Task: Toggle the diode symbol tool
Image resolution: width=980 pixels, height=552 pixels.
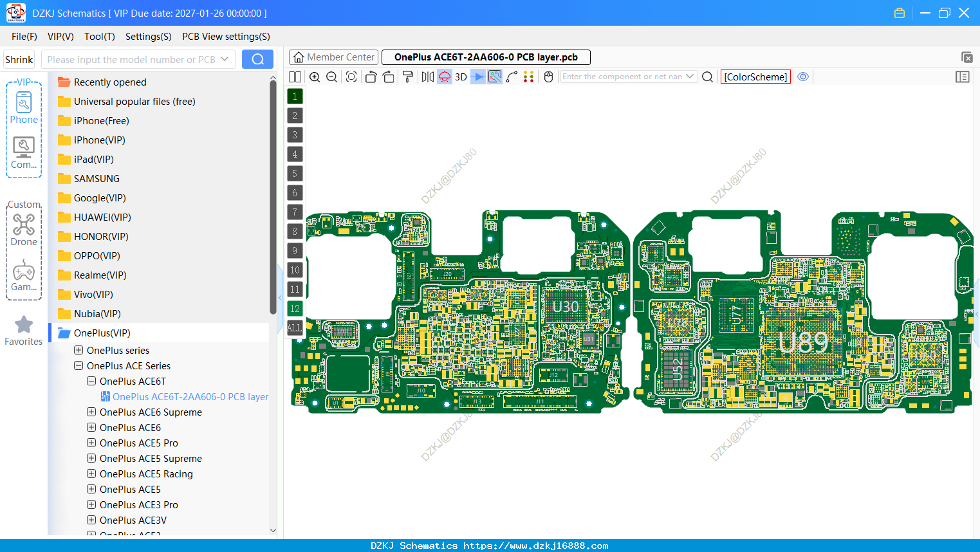Action: coord(478,77)
